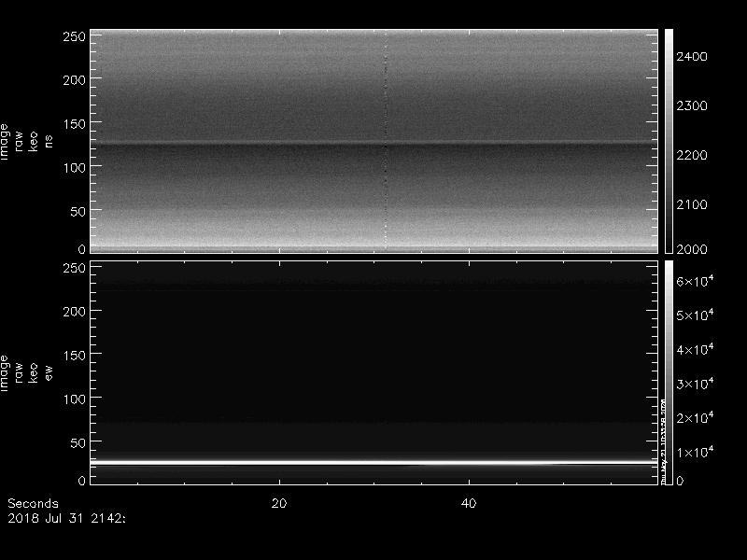
Task: Click the 100 tick label of ew keogram
Action: tap(75, 399)
